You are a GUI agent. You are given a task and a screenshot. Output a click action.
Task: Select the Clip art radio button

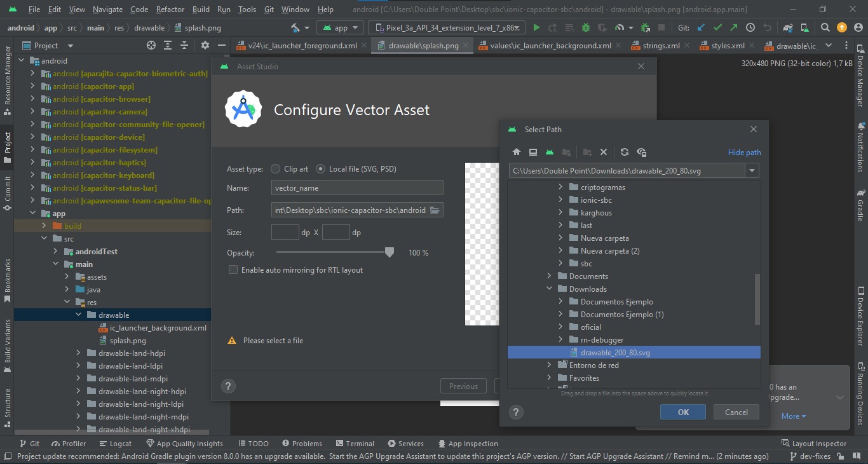(x=275, y=169)
